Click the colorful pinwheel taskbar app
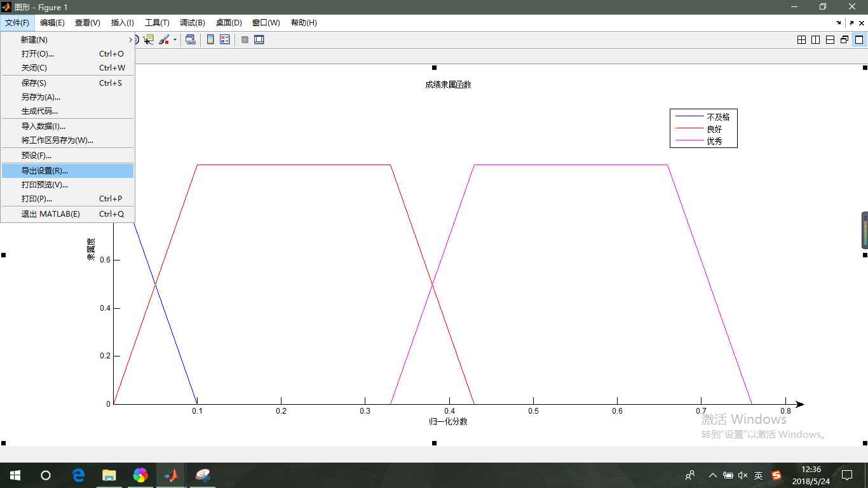Image resolution: width=868 pixels, height=488 pixels. coord(140,475)
